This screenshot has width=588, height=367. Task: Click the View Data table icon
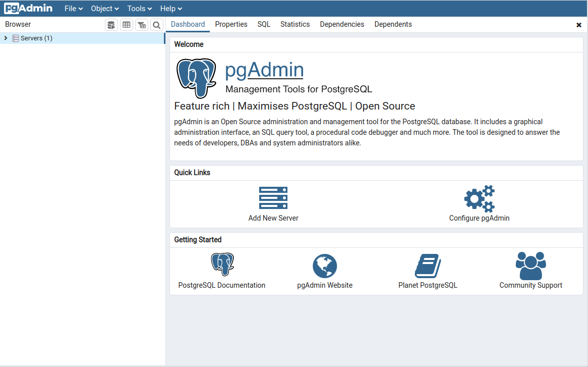(127, 25)
